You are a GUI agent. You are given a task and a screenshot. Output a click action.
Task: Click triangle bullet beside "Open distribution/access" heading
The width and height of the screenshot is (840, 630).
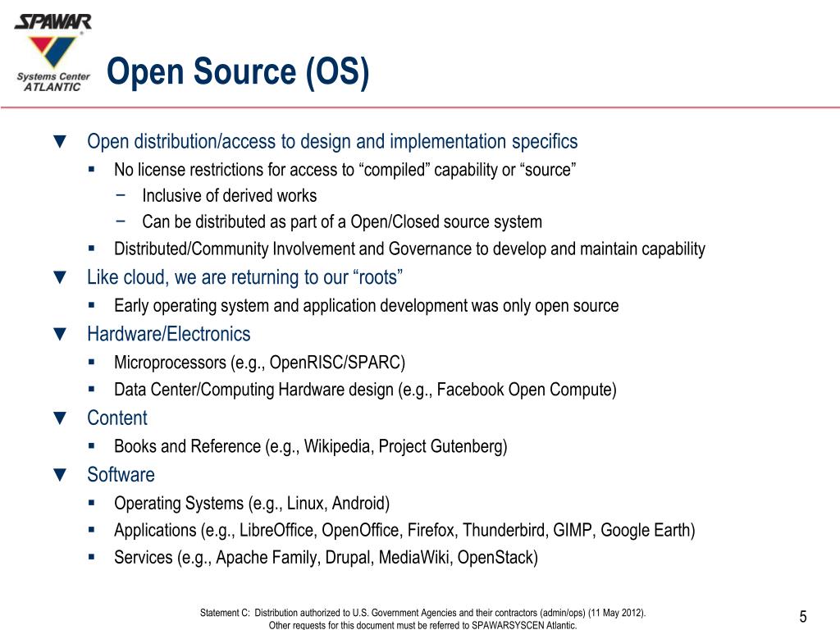(x=60, y=142)
